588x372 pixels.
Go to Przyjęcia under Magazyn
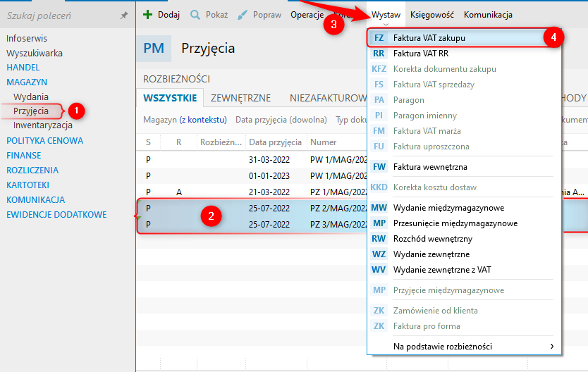tap(31, 111)
